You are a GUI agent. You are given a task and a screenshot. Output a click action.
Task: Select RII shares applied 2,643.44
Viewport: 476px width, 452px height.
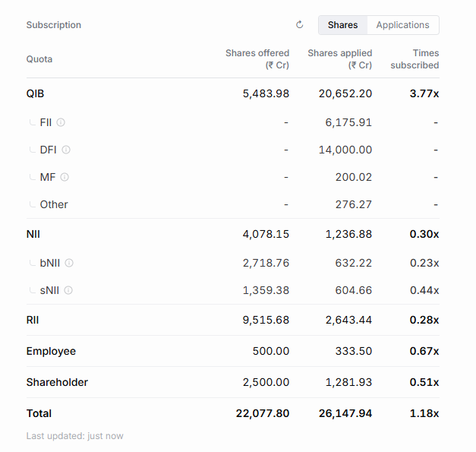pyautogui.click(x=348, y=320)
